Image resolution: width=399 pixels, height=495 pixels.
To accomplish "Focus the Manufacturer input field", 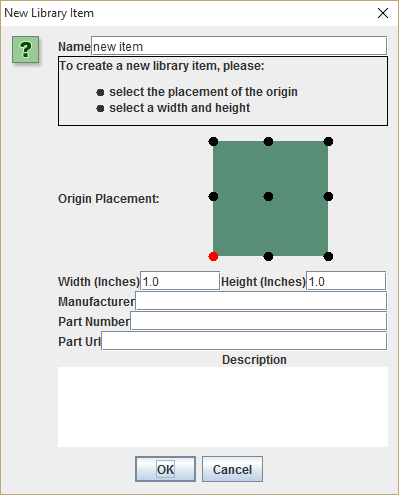I will (x=261, y=301).
